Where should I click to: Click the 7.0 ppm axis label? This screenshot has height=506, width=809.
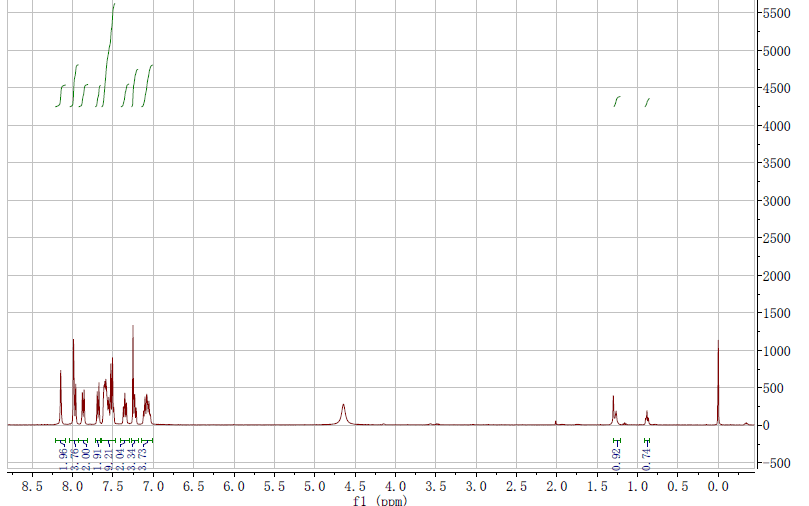tap(153, 486)
